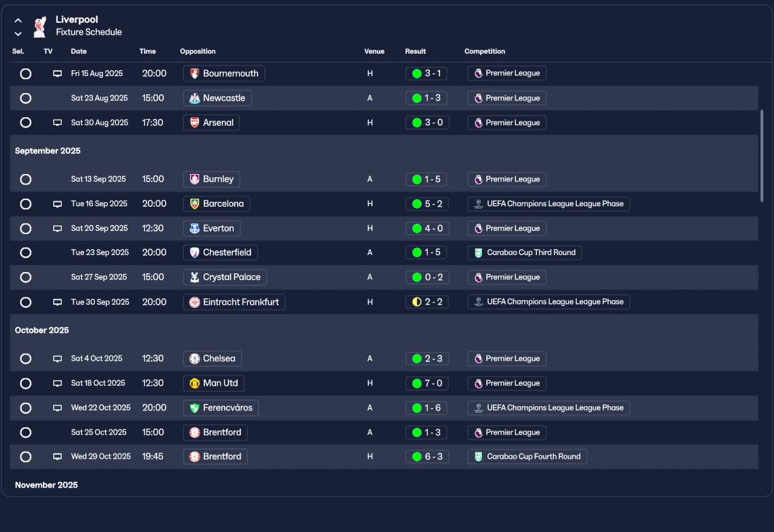Click the Chelsea club crest
The image size is (774, 532).
point(195,359)
